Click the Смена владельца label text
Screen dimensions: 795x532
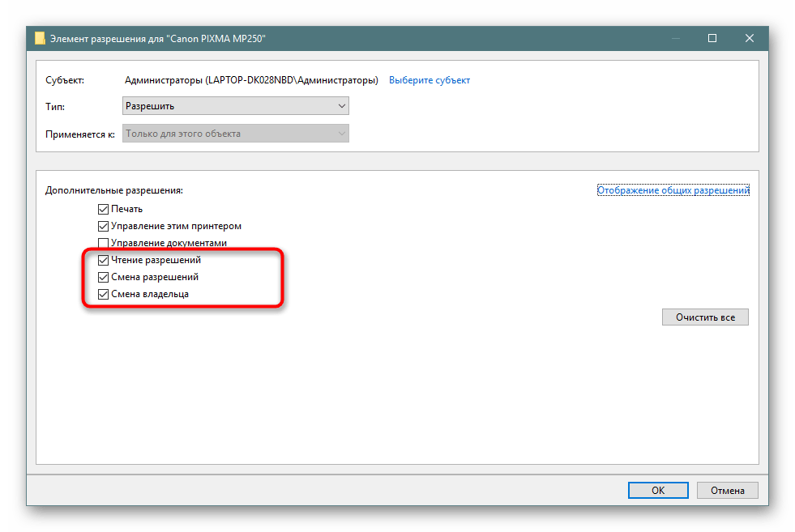(x=150, y=295)
